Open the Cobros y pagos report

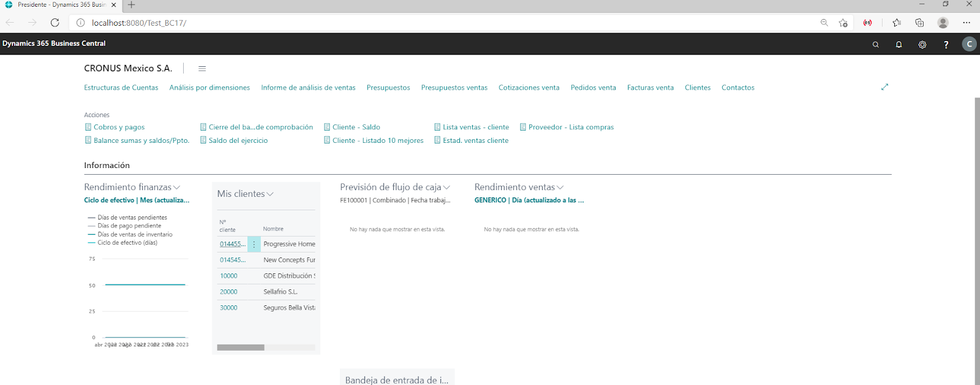click(115, 127)
